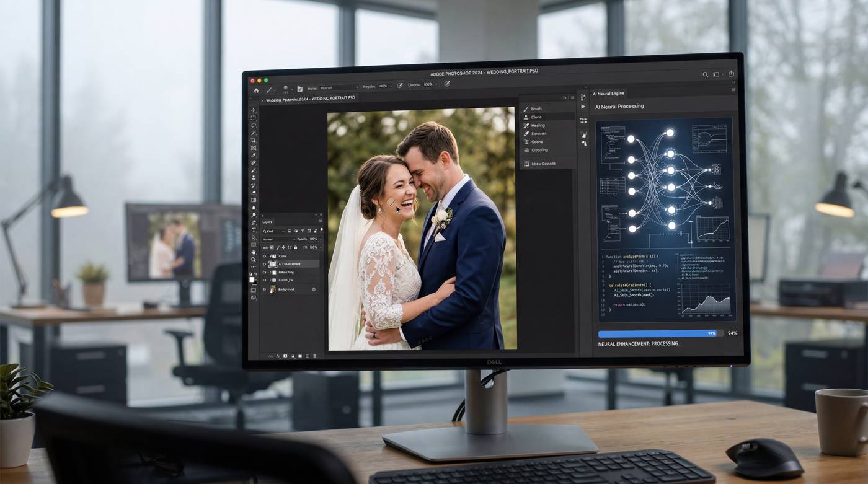Click the foreground color white swatch
Viewport: 868px width, 484px height.
[x=252, y=279]
